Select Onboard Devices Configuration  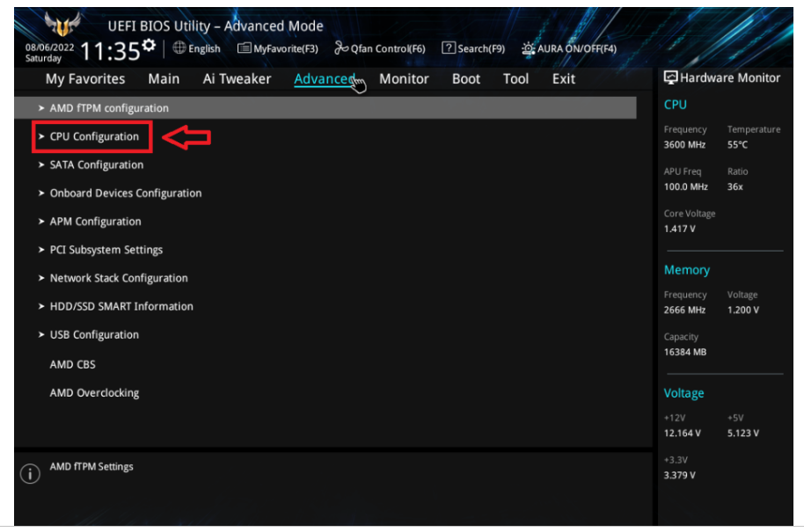(126, 193)
